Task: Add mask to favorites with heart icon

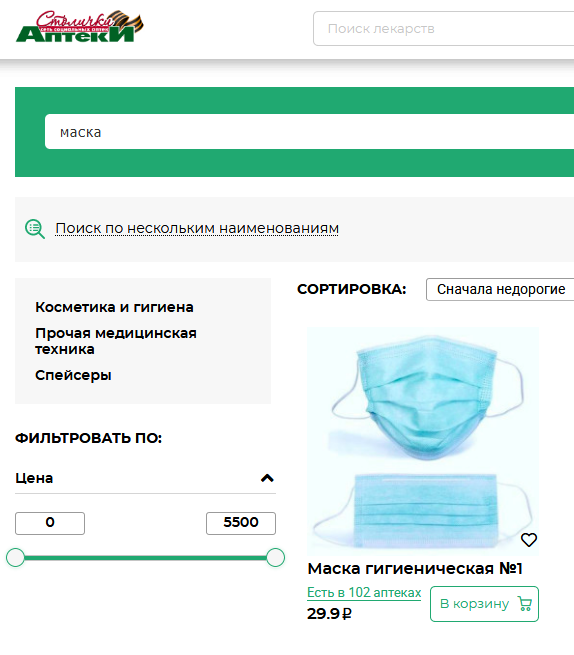Action: pyautogui.click(x=529, y=540)
